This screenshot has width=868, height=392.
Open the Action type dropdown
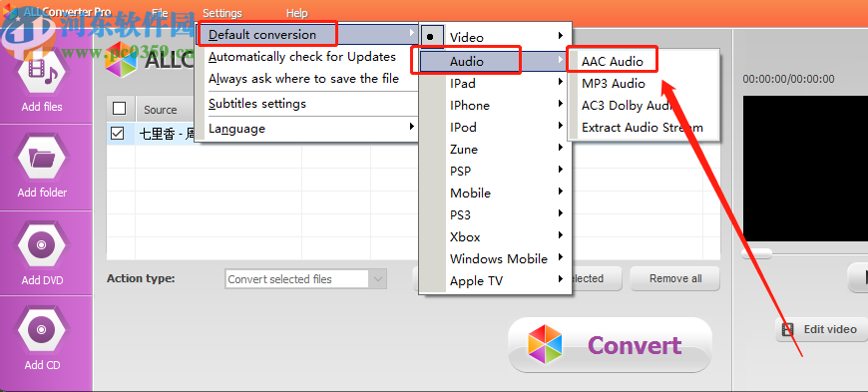tap(306, 279)
